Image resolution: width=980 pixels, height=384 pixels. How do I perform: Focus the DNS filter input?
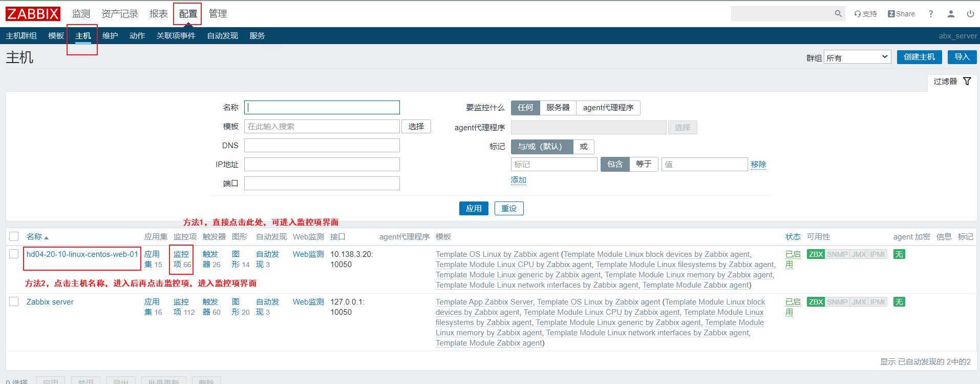click(x=322, y=146)
